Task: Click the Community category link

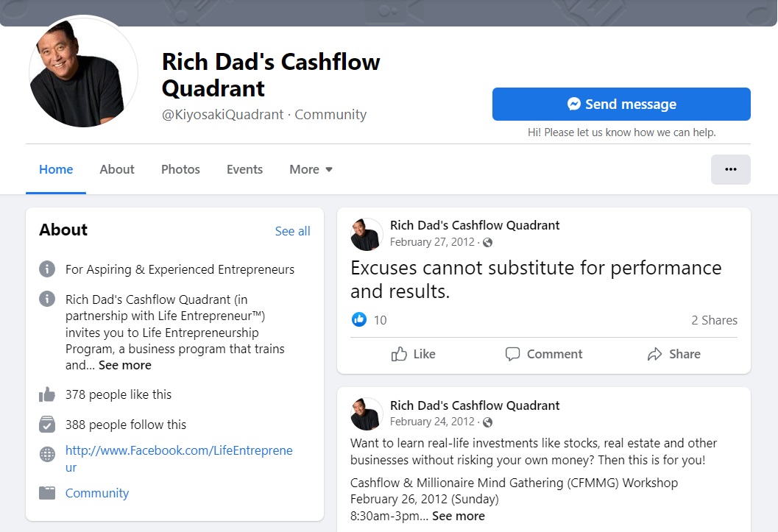Action: (x=97, y=493)
